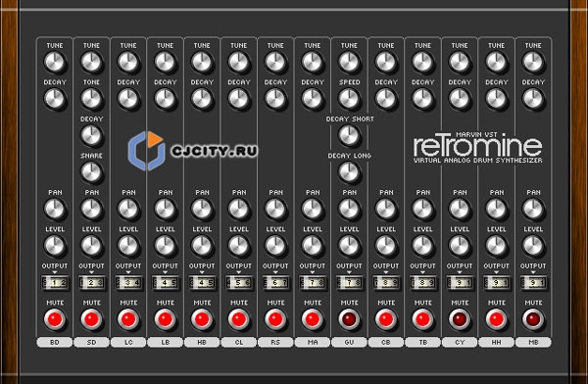This screenshot has width=588, height=384.
Task: Unmute the GU channel
Action: [x=349, y=319]
